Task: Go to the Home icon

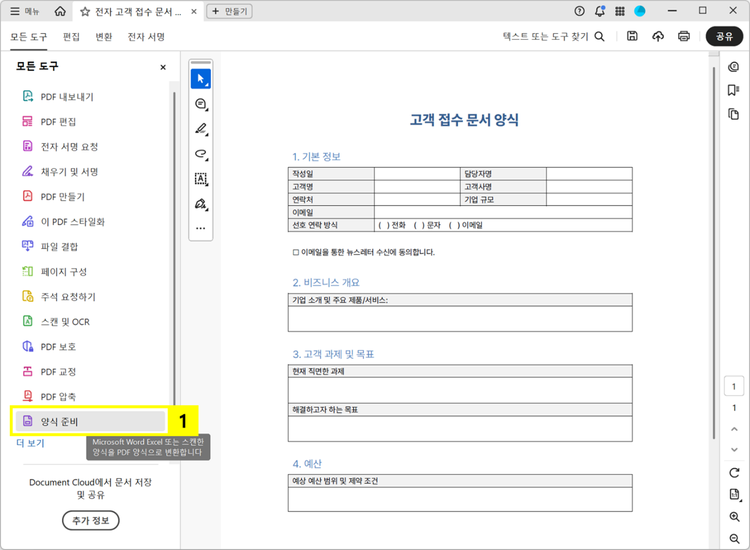Action: 60,11
